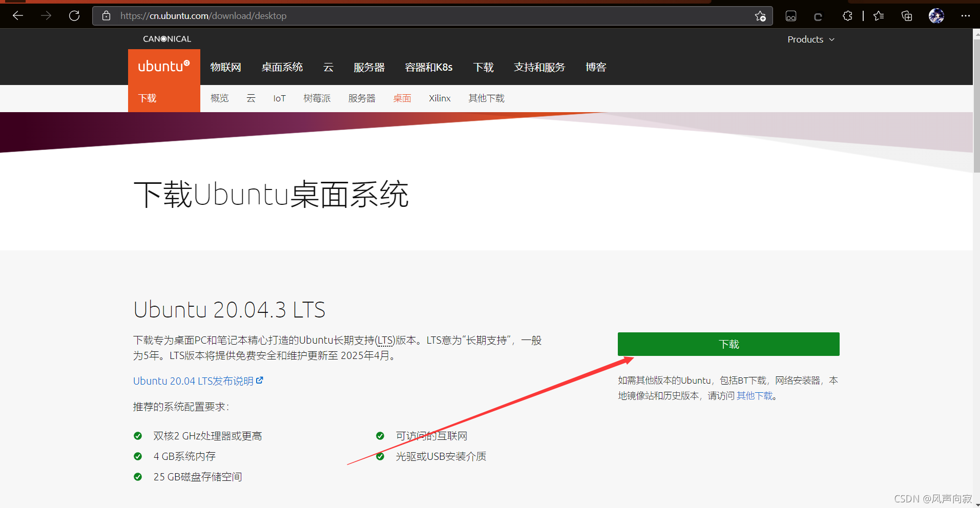Go back using the browser back arrow

tap(18, 16)
